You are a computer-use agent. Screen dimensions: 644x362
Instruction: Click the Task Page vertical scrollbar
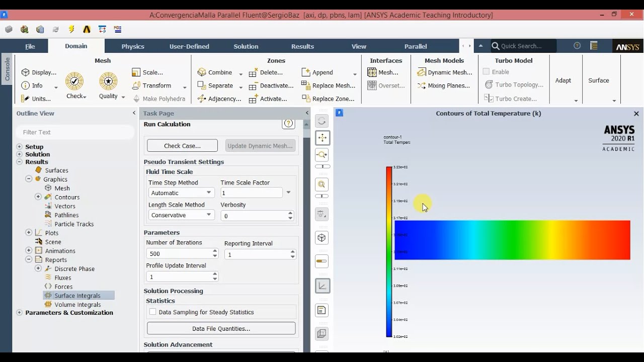pyautogui.click(x=306, y=236)
